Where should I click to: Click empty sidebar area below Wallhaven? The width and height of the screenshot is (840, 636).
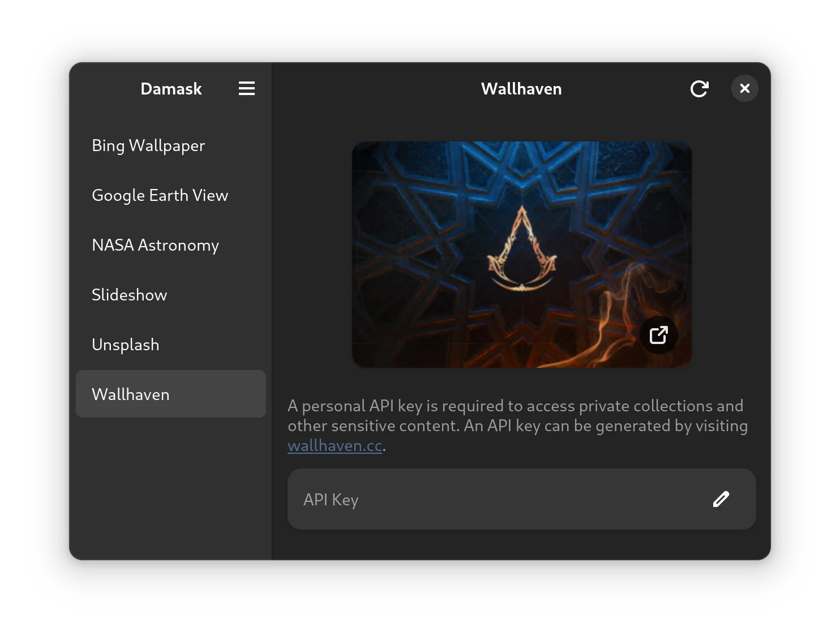tap(170, 487)
